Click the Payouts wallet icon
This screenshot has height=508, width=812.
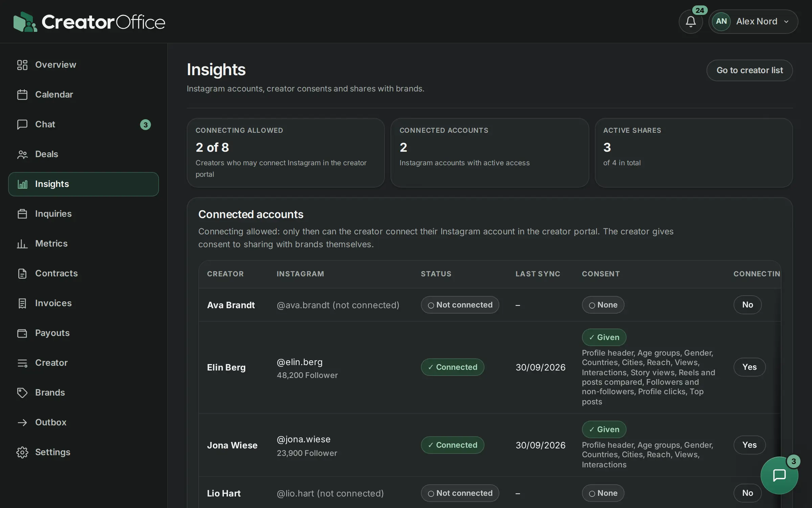[x=22, y=333]
